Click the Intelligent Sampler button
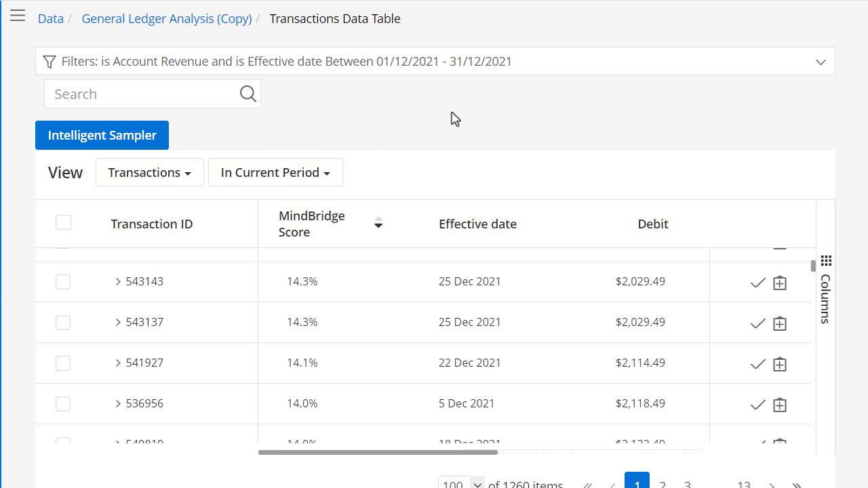Image resolution: width=868 pixels, height=488 pixels. [x=102, y=135]
